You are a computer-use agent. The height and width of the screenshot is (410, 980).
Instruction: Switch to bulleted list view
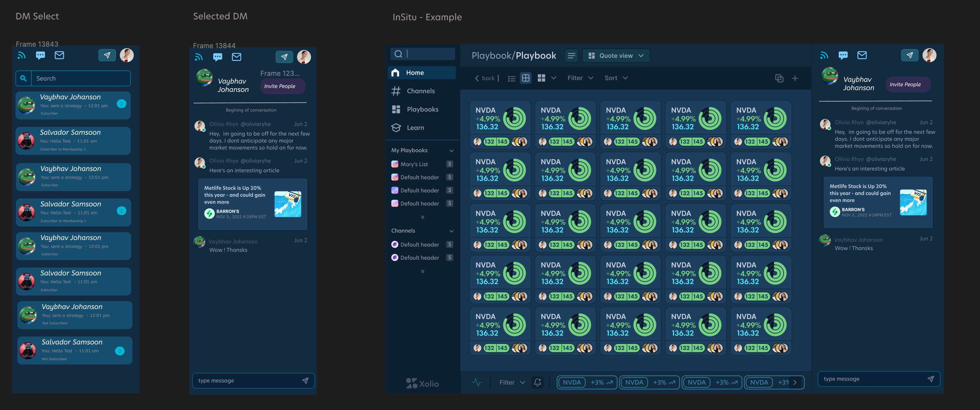(x=511, y=78)
